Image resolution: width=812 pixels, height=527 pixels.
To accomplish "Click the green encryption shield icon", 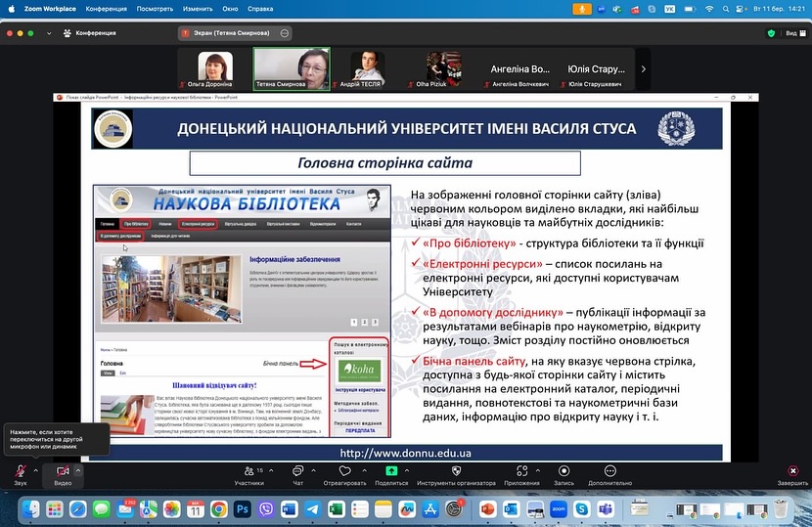I will pos(771,33).
